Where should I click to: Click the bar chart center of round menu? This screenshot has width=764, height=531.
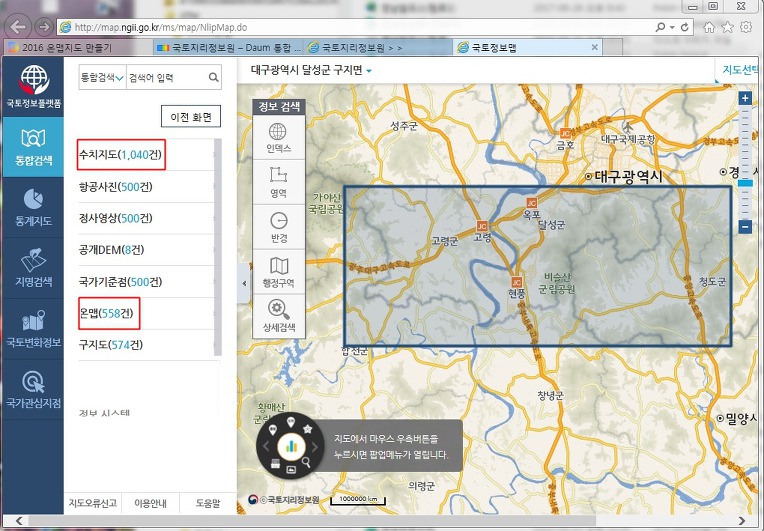pyautogui.click(x=291, y=447)
